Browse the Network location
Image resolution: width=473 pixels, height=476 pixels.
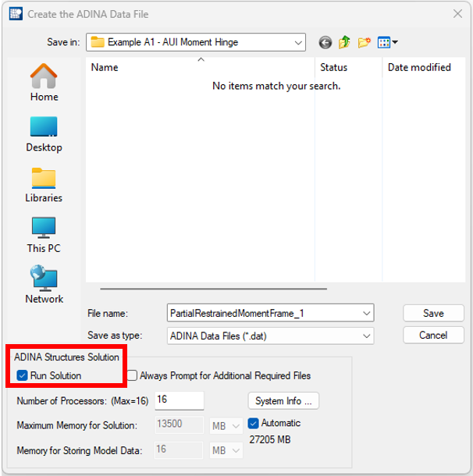44,285
